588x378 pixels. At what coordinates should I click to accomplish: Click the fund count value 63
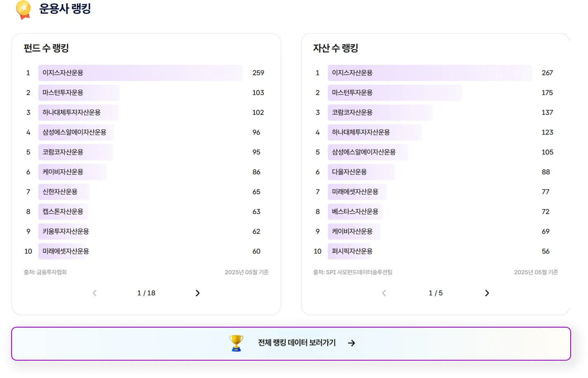[256, 212]
